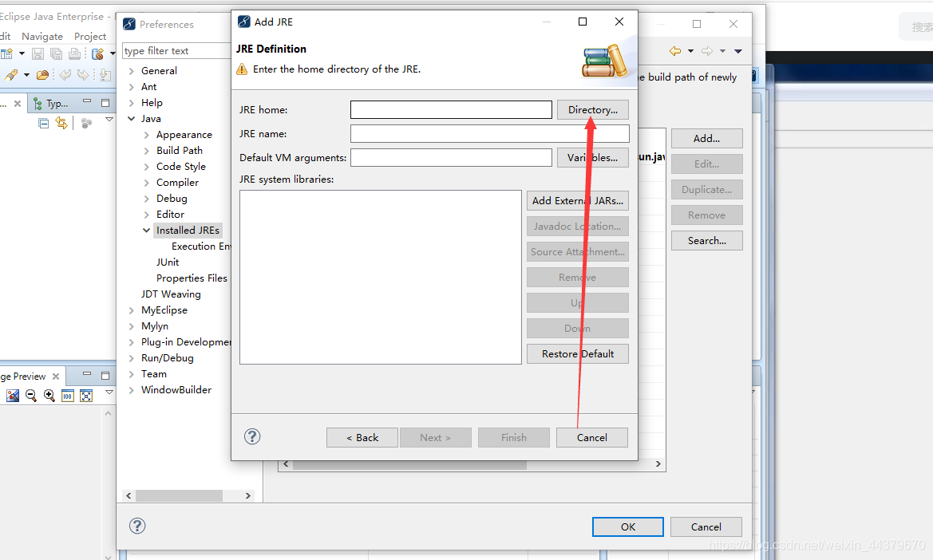
Task: Click the Variables... button
Action: [593, 157]
